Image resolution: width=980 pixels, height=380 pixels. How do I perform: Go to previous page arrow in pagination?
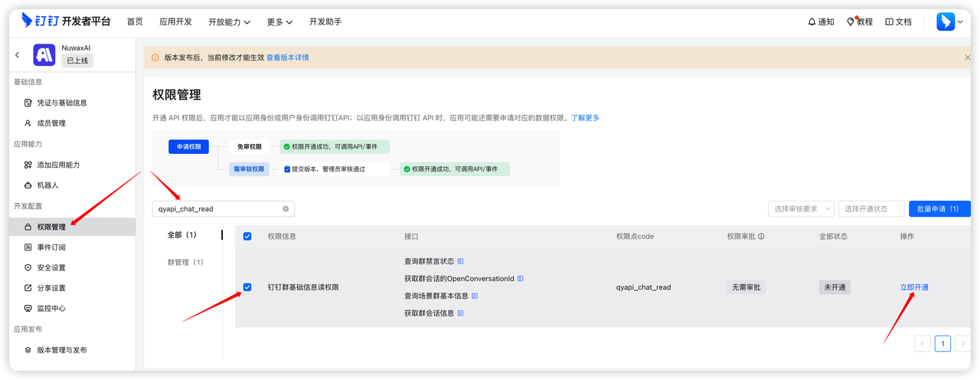click(923, 343)
